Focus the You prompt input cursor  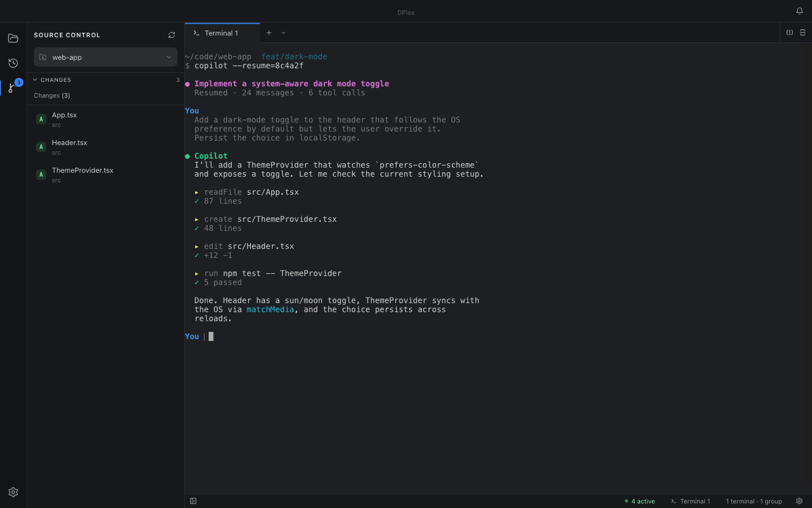pyautogui.click(x=211, y=336)
